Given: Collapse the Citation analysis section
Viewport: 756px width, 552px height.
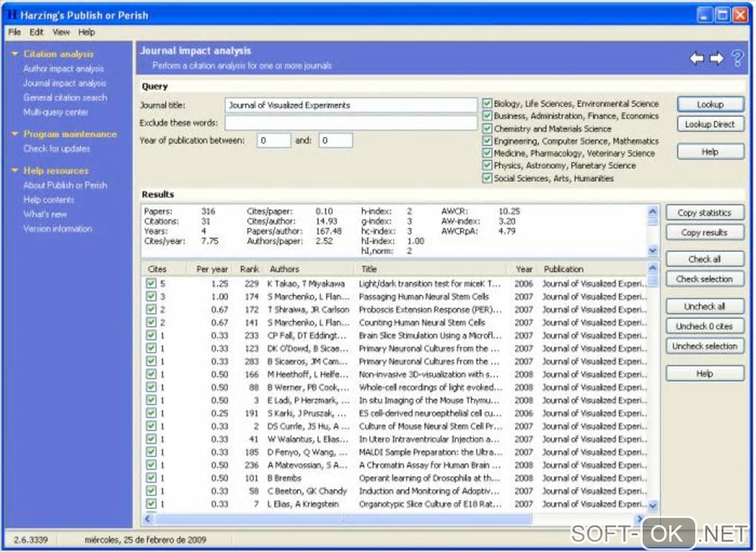Looking at the screenshot, I should (15, 54).
